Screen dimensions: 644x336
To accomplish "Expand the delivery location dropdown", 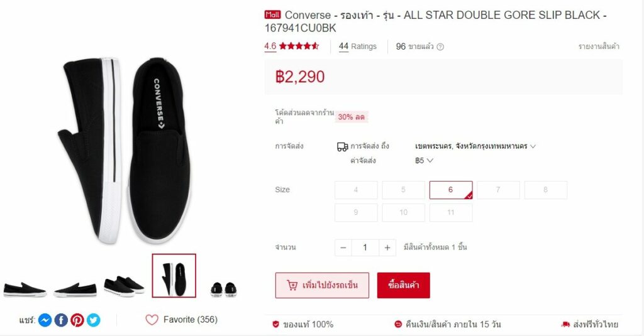I will (x=475, y=146).
